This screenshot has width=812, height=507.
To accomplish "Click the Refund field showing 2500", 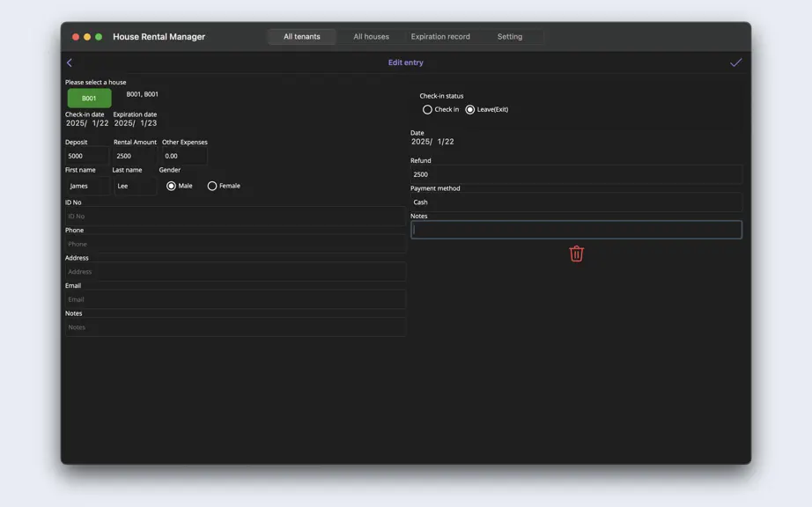I will point(576,174).
